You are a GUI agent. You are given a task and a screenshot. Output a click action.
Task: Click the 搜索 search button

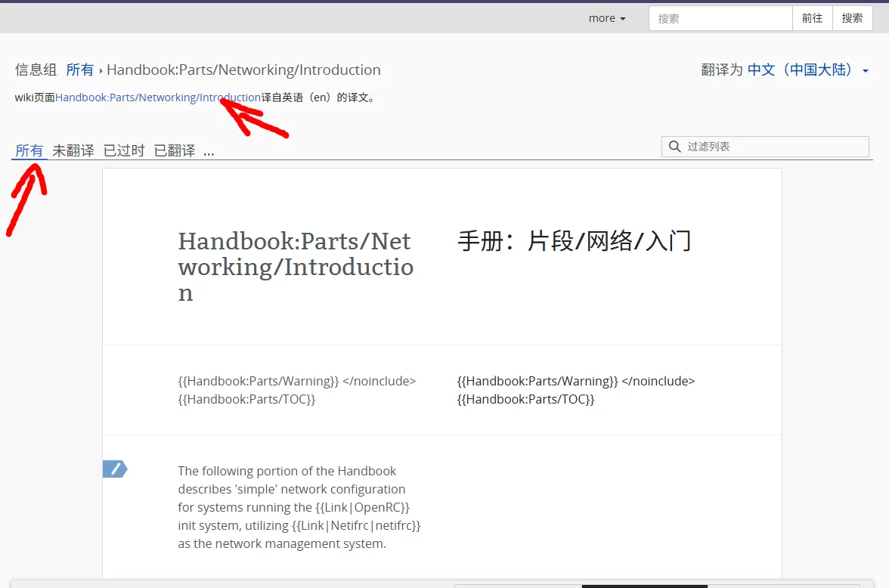[852, 18]
